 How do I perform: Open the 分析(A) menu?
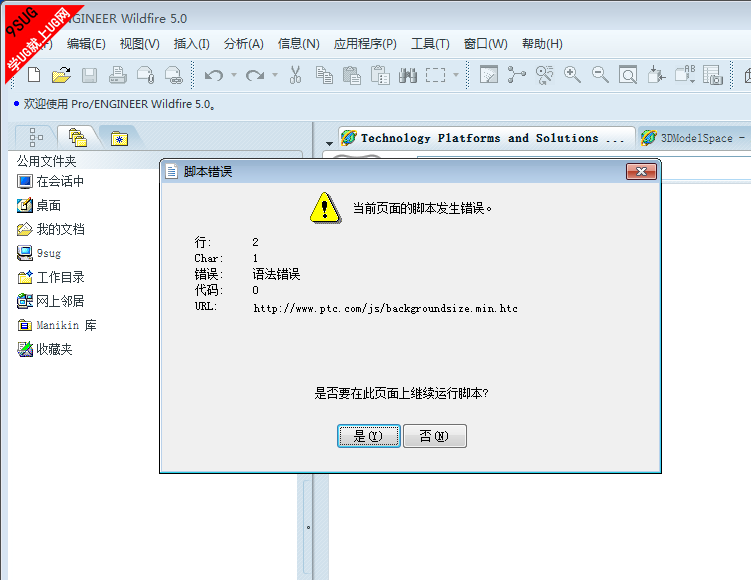click(x=244, y=44)
